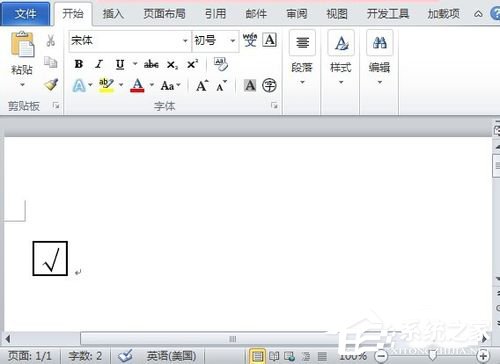Switch to the 插入 insert tab

113,14
